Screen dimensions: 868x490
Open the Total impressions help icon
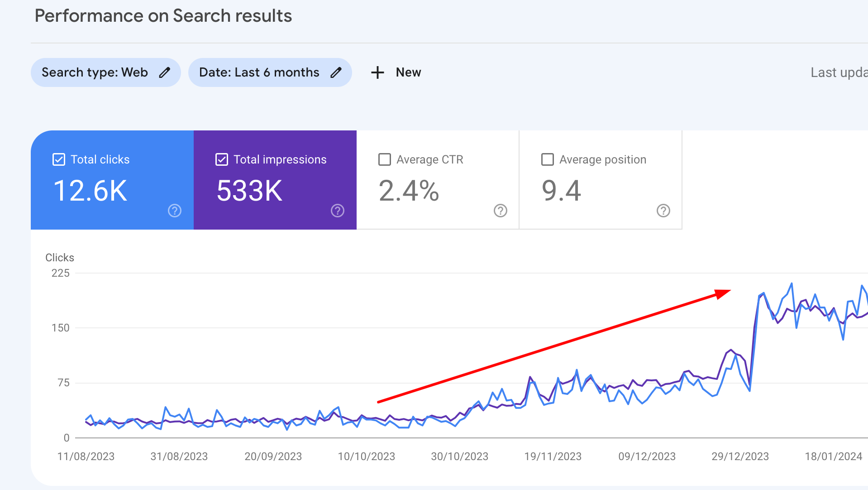coord(337,211)
